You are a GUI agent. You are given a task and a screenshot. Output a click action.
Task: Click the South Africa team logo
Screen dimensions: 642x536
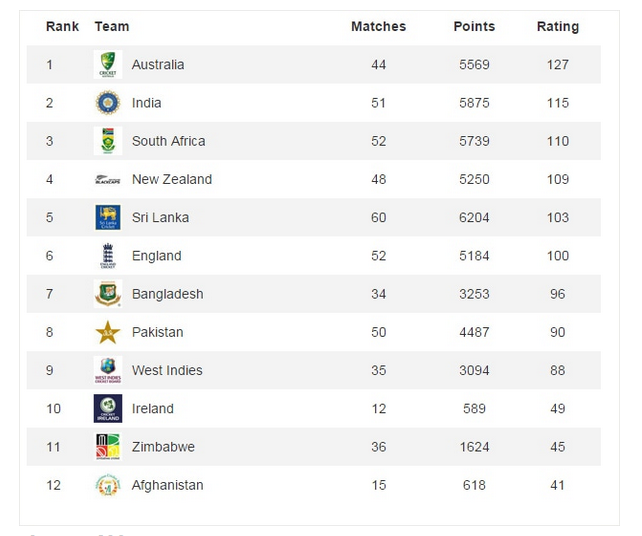(x=107, y=141)
